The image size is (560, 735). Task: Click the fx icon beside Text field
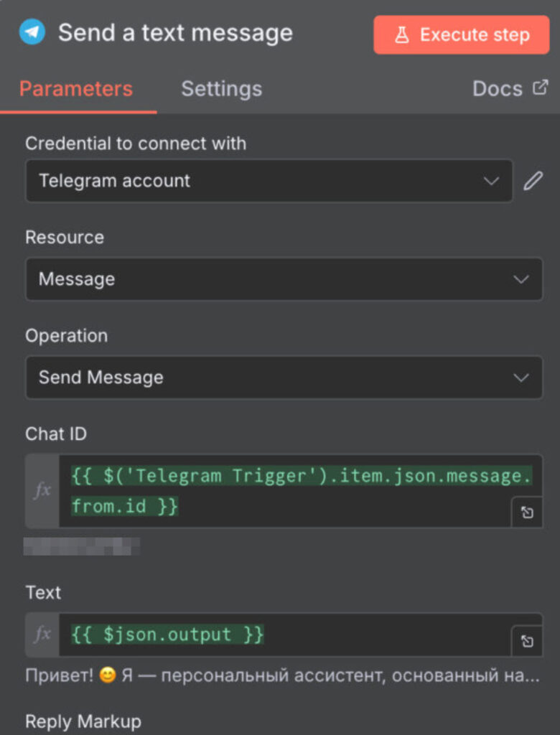pyautogui.click(x=42, y=635)
